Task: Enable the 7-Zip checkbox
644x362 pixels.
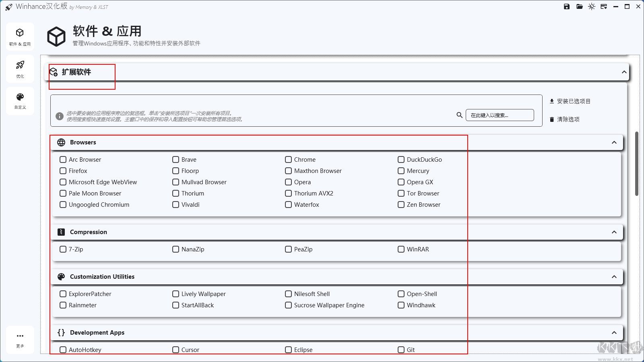Action: tap(63, 249)
